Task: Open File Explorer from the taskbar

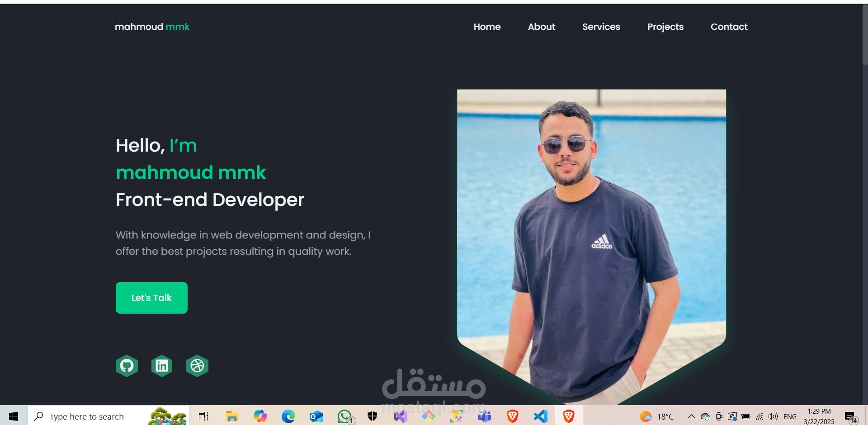Action: tap(232, 416)
